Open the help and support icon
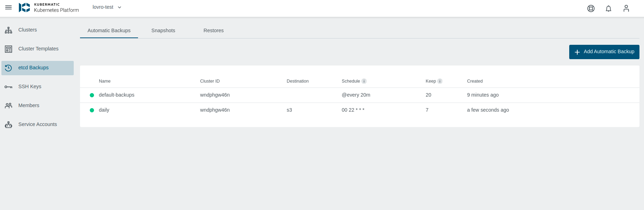Image resolution: width=644 pixels, height=210 pixels. point(591,8)
